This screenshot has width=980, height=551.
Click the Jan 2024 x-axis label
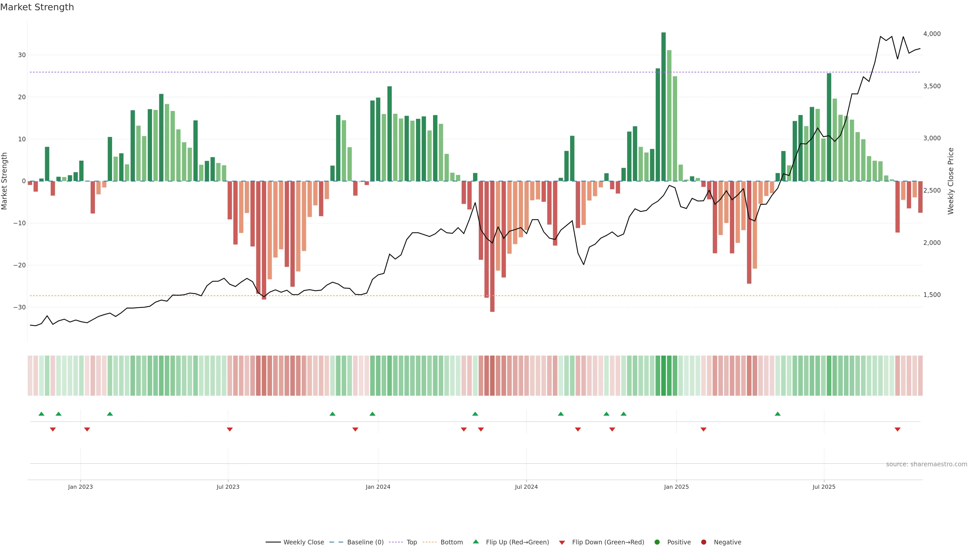(378, 487)
